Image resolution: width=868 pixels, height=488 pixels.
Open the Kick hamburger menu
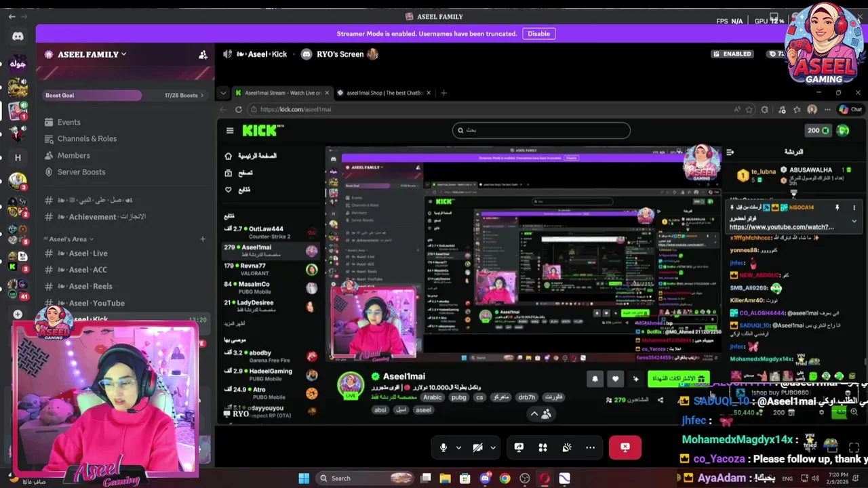(230, 131)
